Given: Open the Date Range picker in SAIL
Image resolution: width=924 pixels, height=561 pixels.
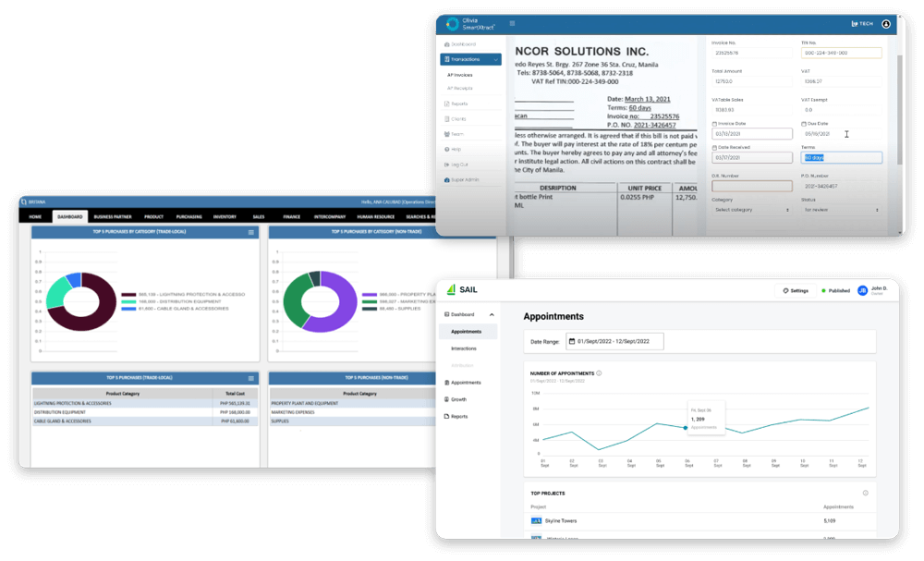Looking at the screenshot, I should pyautogui.click(x=614, y=342).
